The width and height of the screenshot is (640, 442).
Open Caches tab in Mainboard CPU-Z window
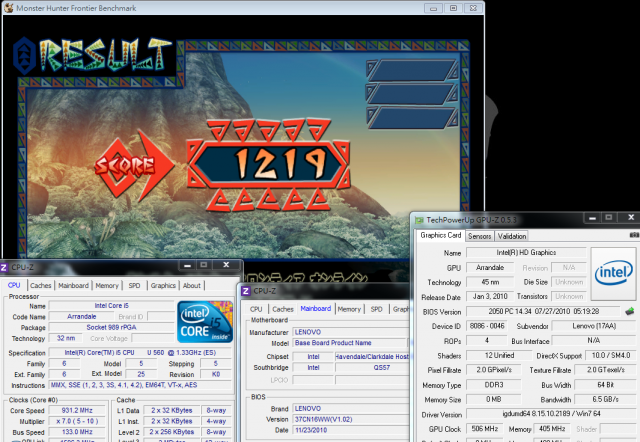tap(283, 309)
